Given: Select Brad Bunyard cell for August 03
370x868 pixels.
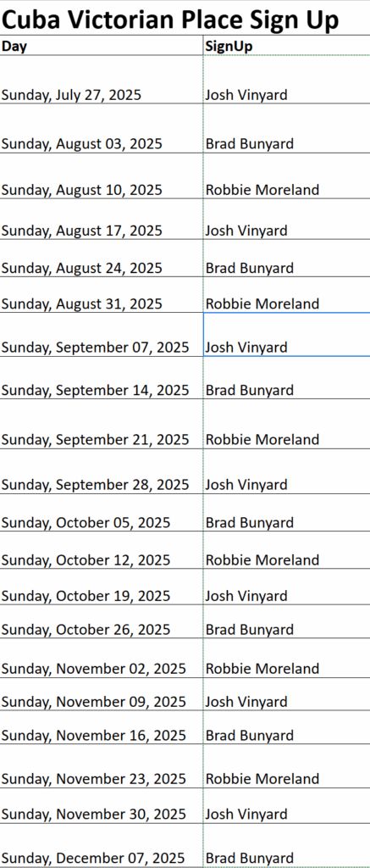Looking at the screenshot, I should (x=286, y=129).
